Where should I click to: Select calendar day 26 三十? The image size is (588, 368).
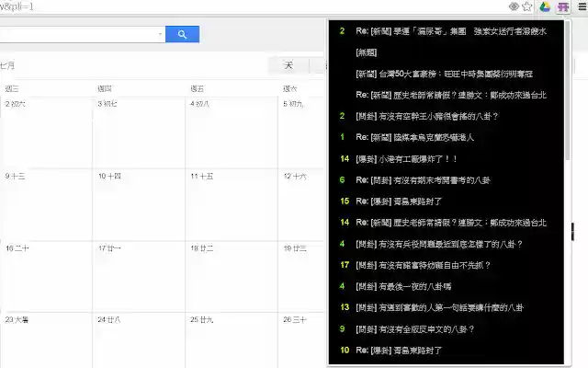(x=295, y=320)
